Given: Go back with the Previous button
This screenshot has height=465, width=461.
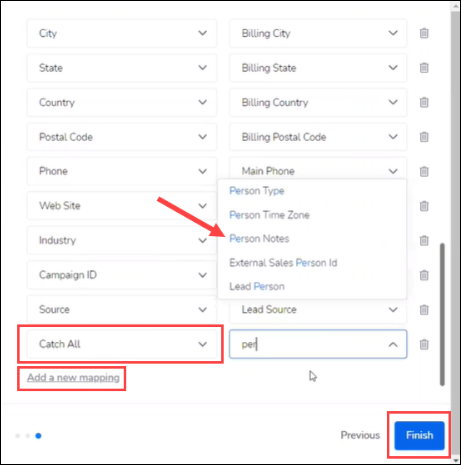Looking at the screenshot, I should click(x=360, y=435).
